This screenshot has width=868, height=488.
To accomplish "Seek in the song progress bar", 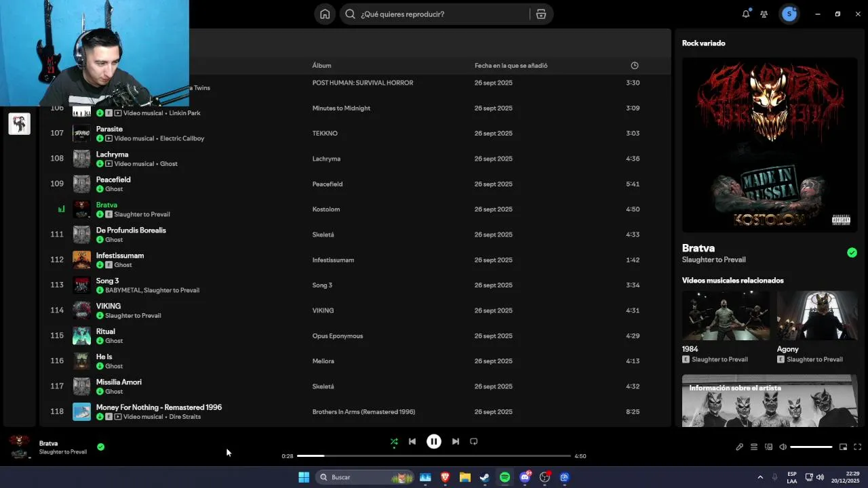I will [x=434, y=456].
